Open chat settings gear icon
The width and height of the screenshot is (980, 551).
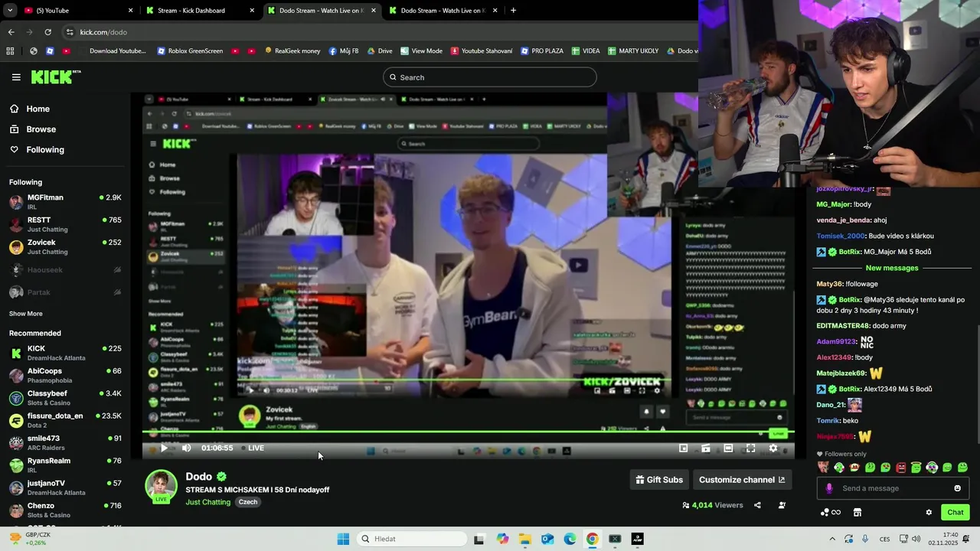(929, 513)
